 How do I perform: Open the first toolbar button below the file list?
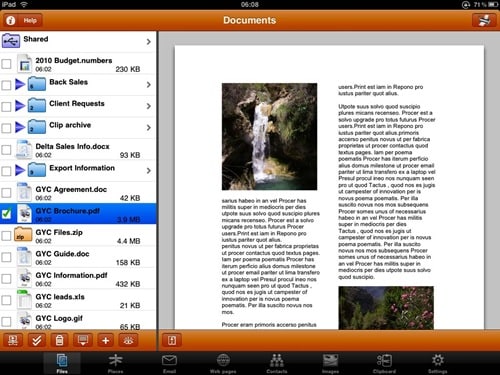click(13, 340)
